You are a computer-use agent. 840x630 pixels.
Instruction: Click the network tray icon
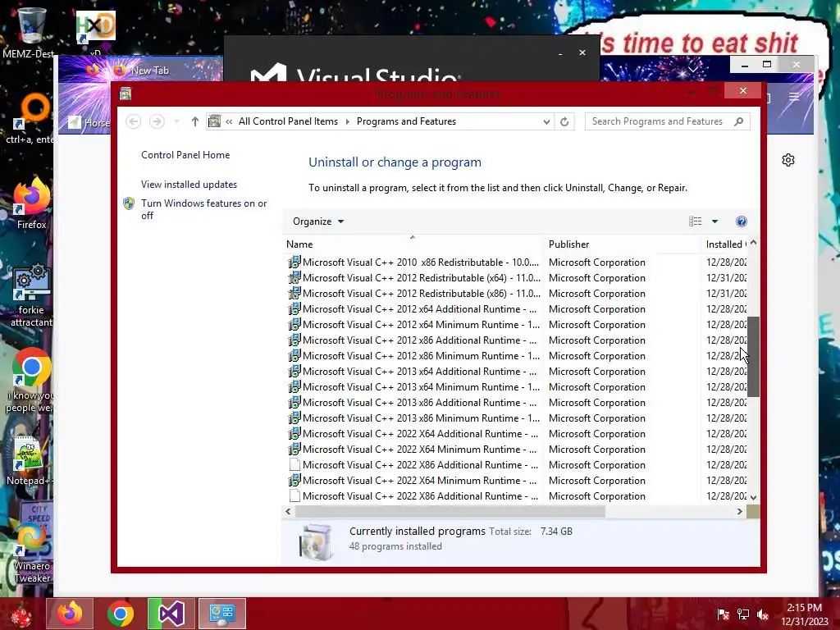click(x=743, y=614)
